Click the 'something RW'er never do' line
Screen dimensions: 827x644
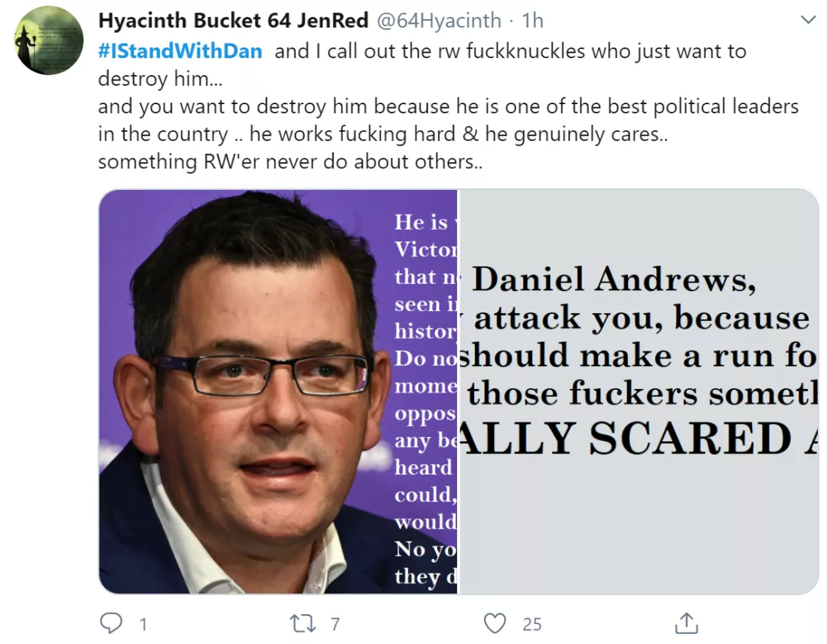tap(290, 162)
